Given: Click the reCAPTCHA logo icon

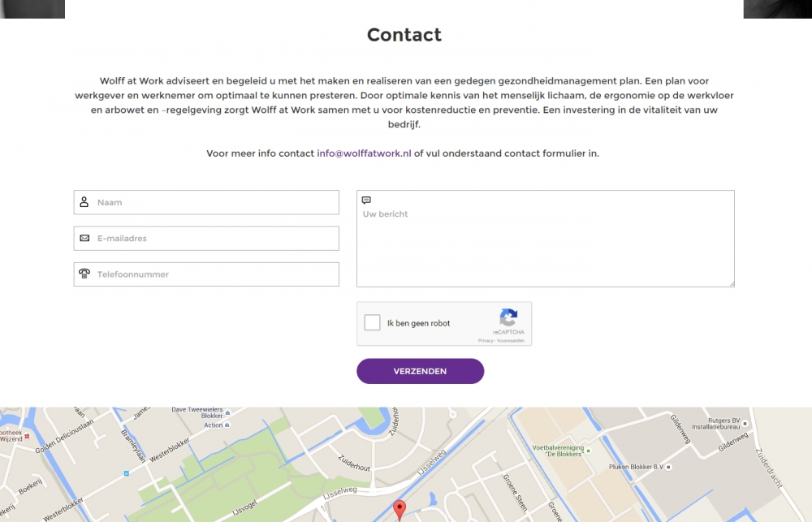Looking at the screenshot, I should point(508,317).
